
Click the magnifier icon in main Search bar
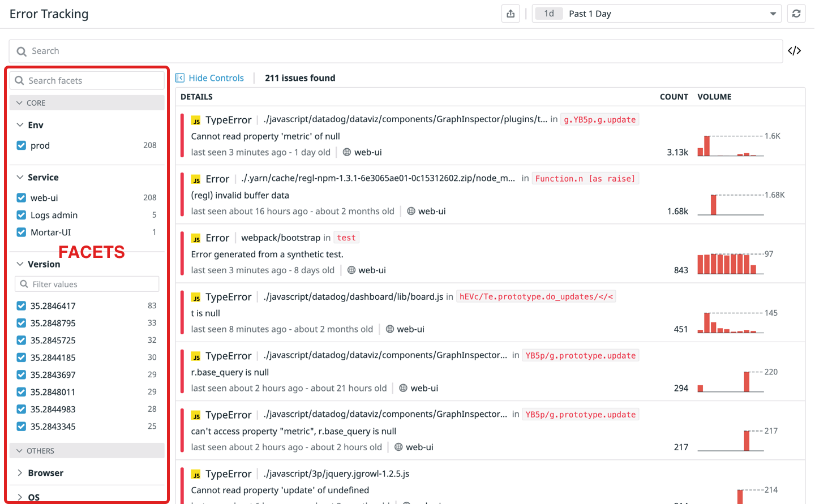click(22, 51)
